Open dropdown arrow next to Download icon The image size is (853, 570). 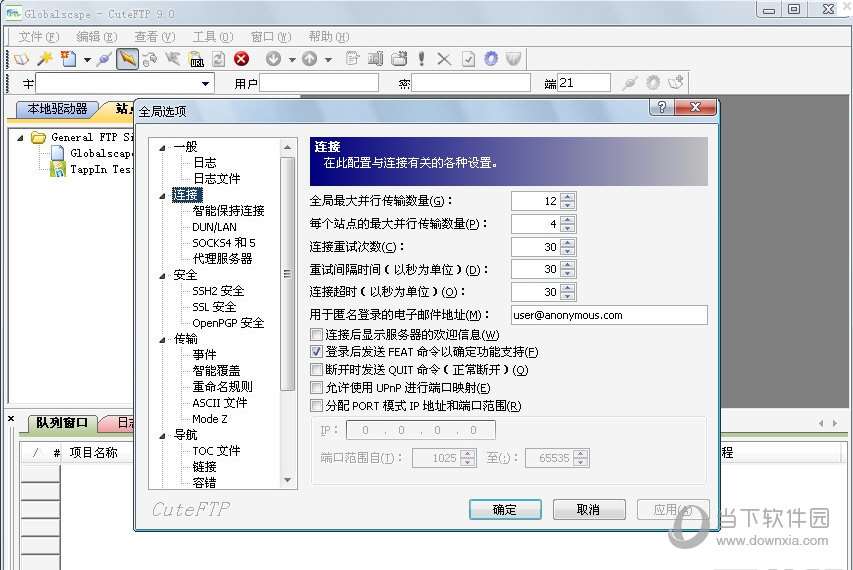[292, 59]
